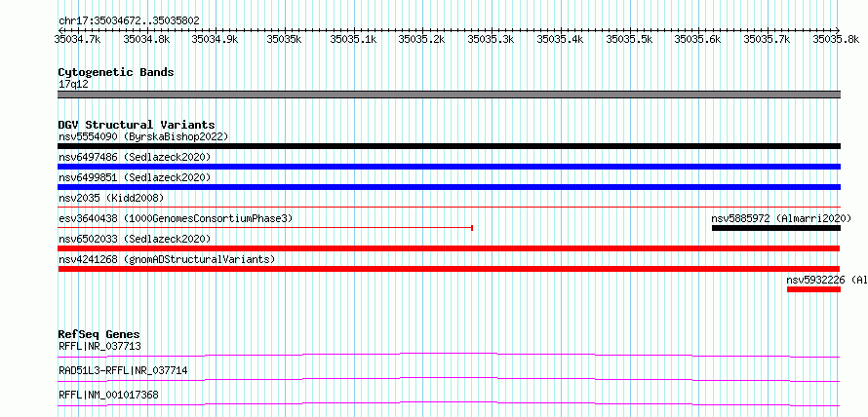The height and width of the screenshot is (417, 868).
Task: Open the RefSeq Genes track title
Action: 99,334
